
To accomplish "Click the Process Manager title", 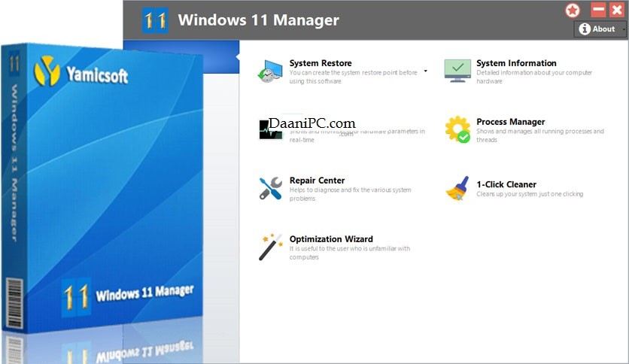I will [510, 122].
